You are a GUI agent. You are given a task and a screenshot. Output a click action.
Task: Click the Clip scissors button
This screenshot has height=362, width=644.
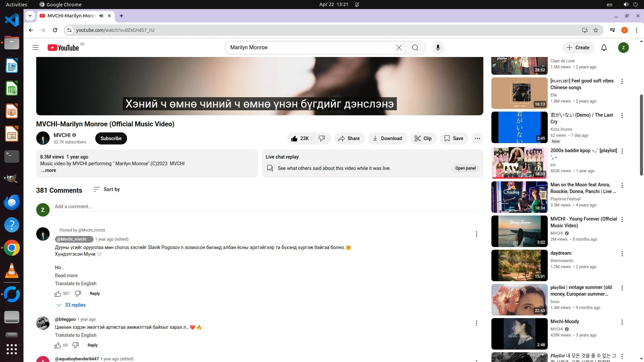pos(423,138)
